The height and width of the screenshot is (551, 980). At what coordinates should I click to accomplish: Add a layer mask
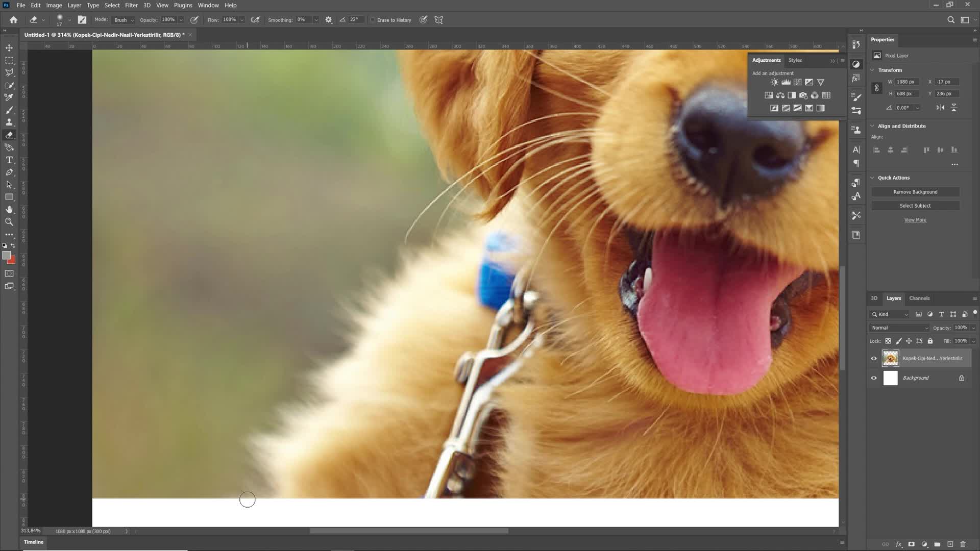click(x=911, y=544)
